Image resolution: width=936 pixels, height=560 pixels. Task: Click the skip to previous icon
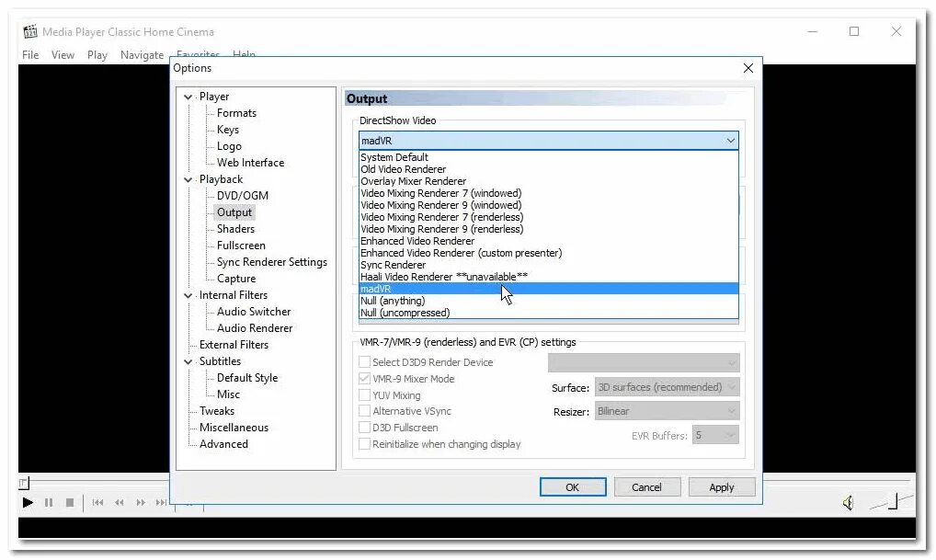pos(97,503)
